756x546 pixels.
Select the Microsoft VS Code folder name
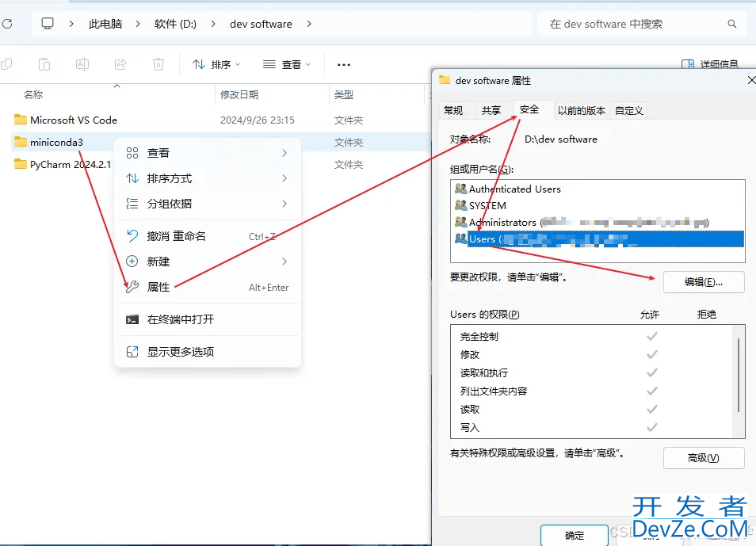[73, 120]
